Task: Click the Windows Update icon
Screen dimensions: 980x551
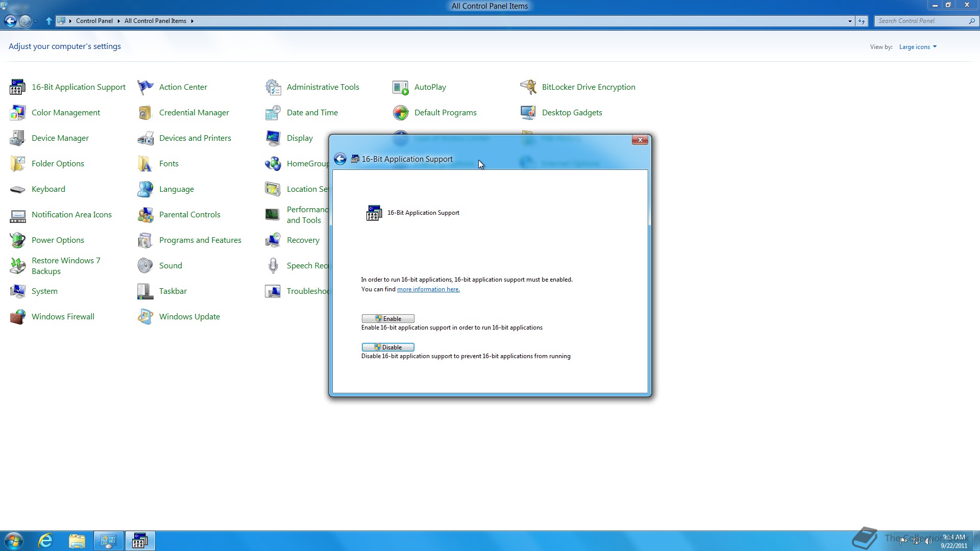Action: tap(145, 317)
